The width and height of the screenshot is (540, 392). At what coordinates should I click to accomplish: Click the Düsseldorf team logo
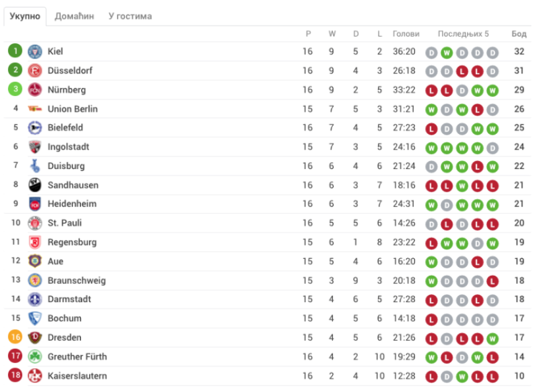[35, 70]
